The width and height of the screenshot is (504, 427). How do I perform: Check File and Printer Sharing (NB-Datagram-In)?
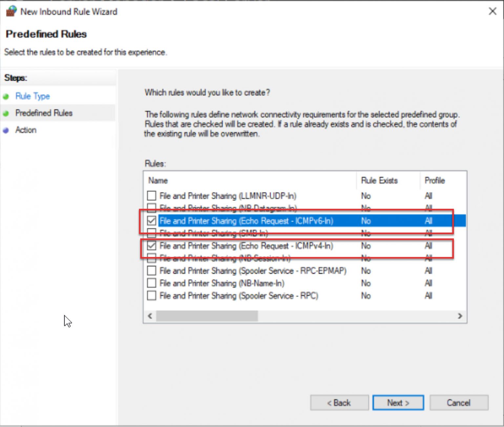point(152,209)
